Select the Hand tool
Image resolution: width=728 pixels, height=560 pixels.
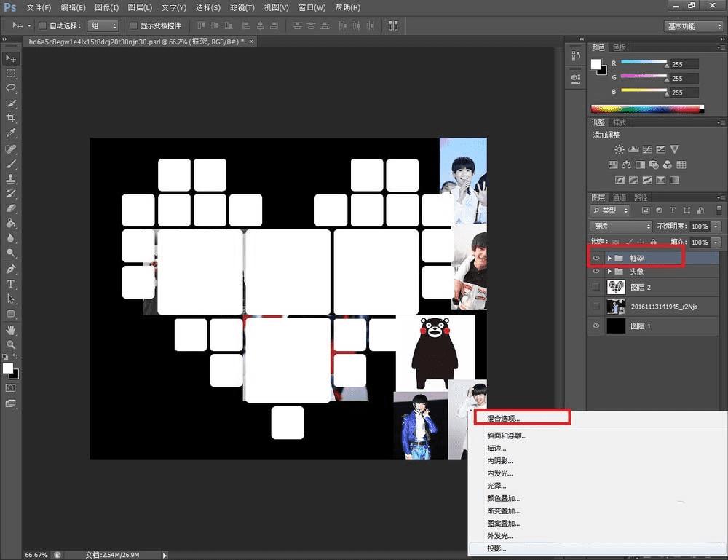click(x=11, y=330)
